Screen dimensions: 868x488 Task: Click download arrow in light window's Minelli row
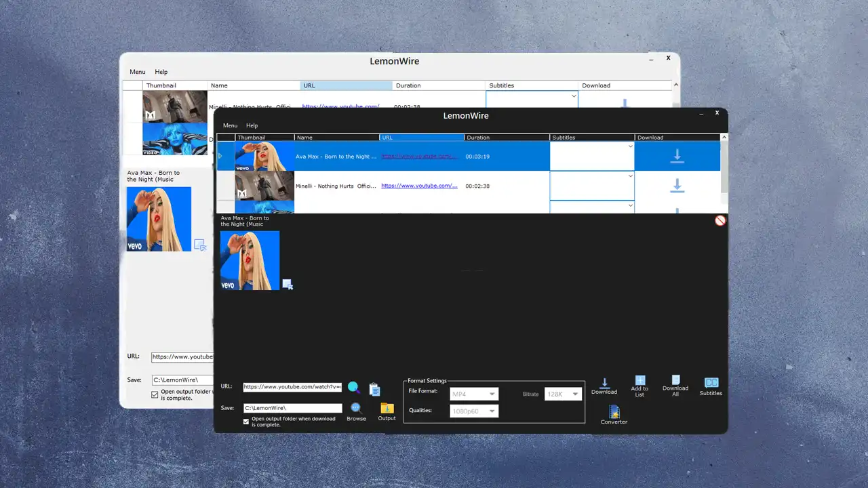click(625, 103)
